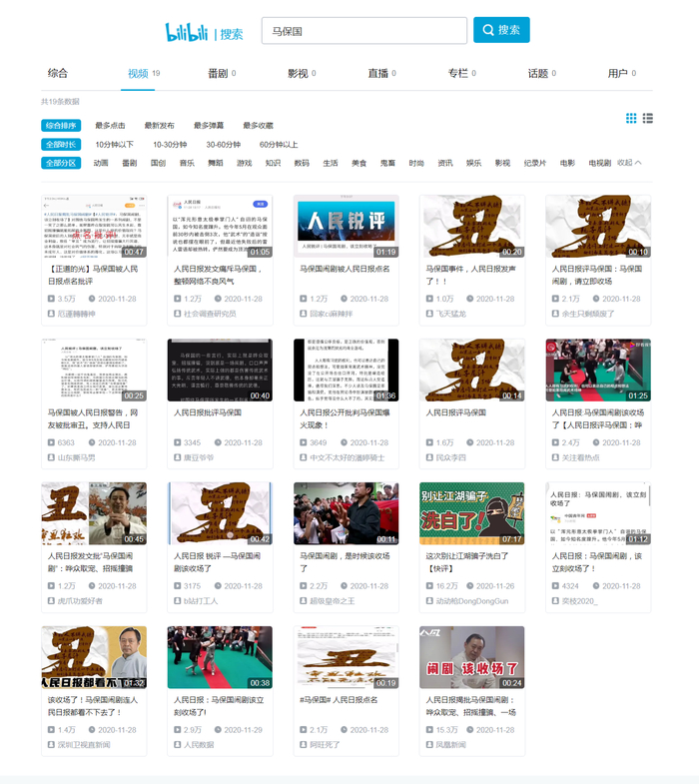Image resolution: width=699 pixels, height=784 pixels.
Task: Open the 直播 tab
Action: 381,74
